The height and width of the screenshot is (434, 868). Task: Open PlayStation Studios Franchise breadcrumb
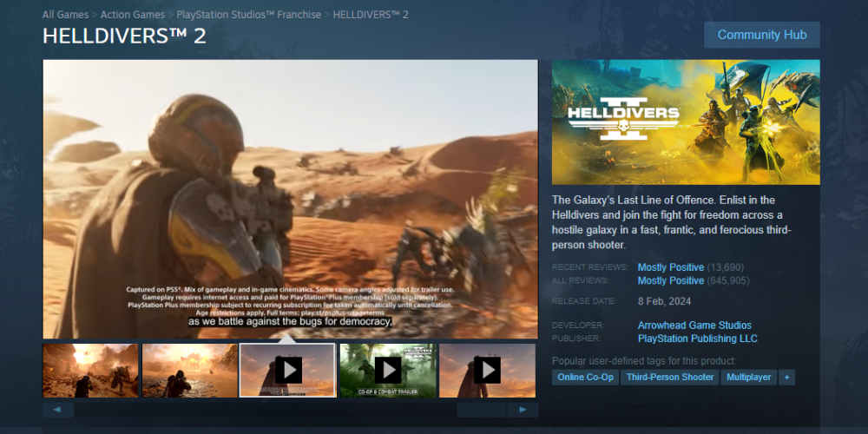click(x=248, y=15)
